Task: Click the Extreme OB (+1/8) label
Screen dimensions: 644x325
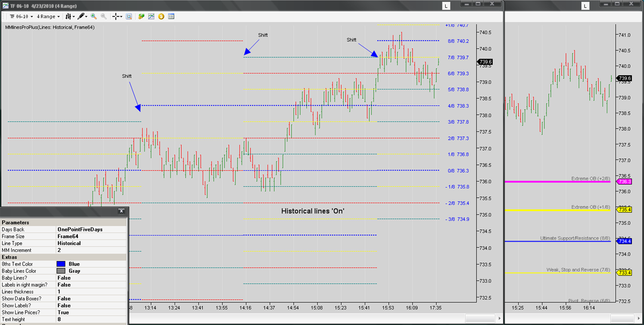Action: (591, 207)
